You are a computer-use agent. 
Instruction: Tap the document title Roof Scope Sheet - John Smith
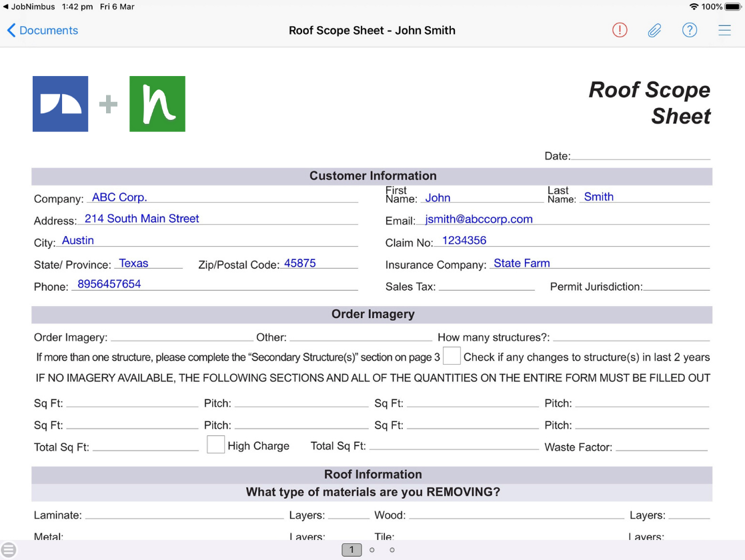pos(372,31)
